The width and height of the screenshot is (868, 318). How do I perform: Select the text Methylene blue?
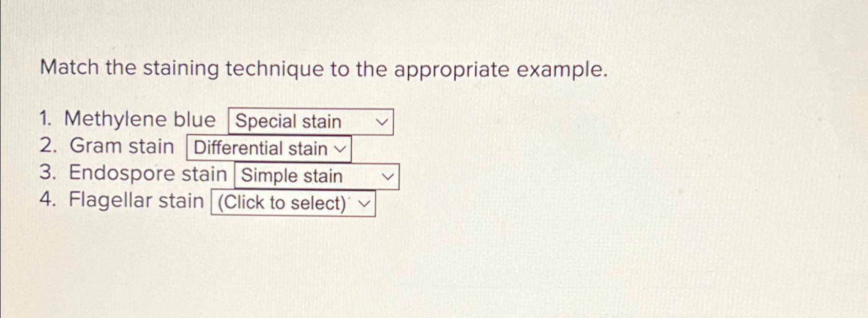click(142, 120)
